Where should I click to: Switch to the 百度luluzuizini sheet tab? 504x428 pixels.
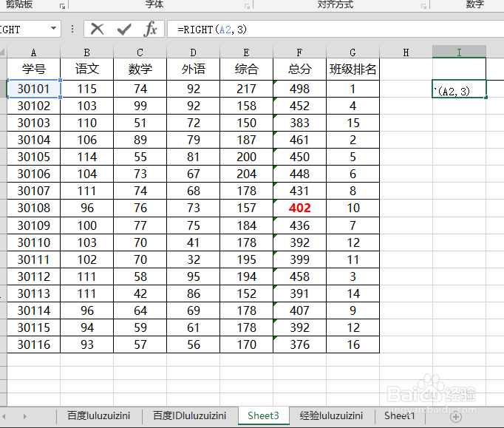click(99, 415)
